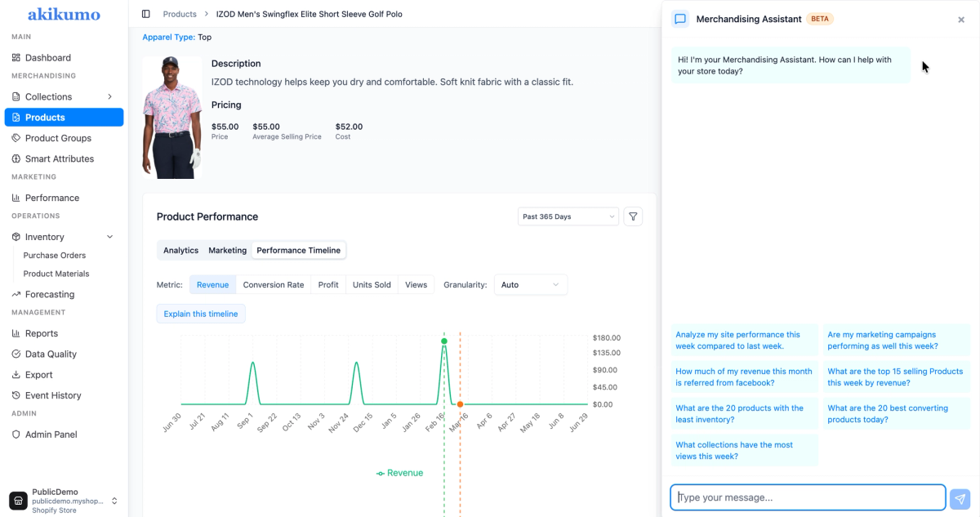The width and height of the screenshot is (980, 517).
Task: Open the filter icon next to date range
Action: (x=633, y=216)
